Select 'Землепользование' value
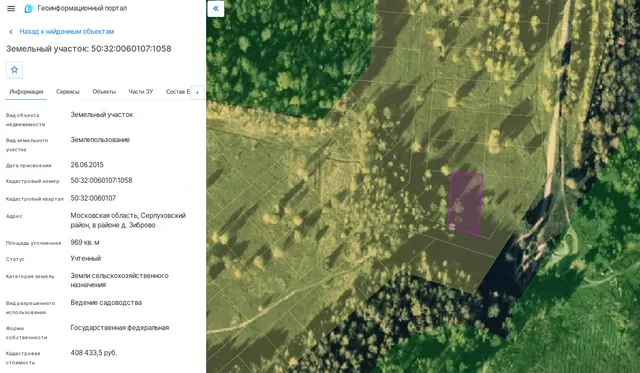 (100, 140)
